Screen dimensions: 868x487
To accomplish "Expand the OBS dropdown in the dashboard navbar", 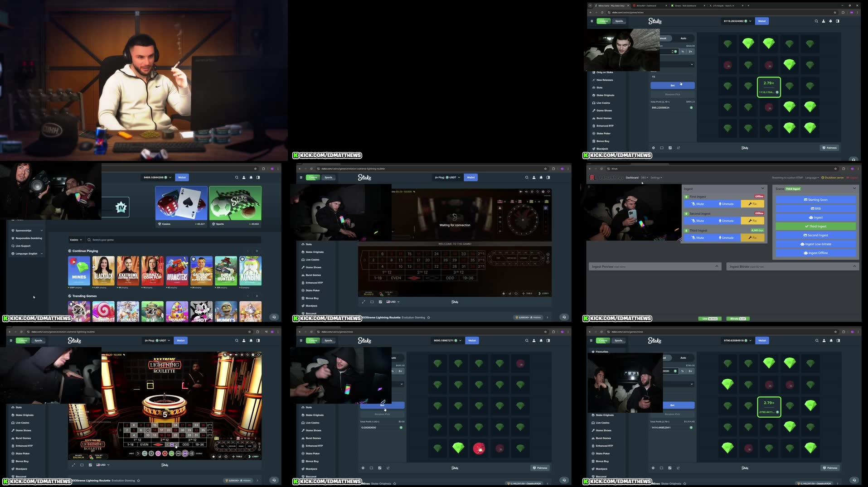I will (x=645, y=178).
